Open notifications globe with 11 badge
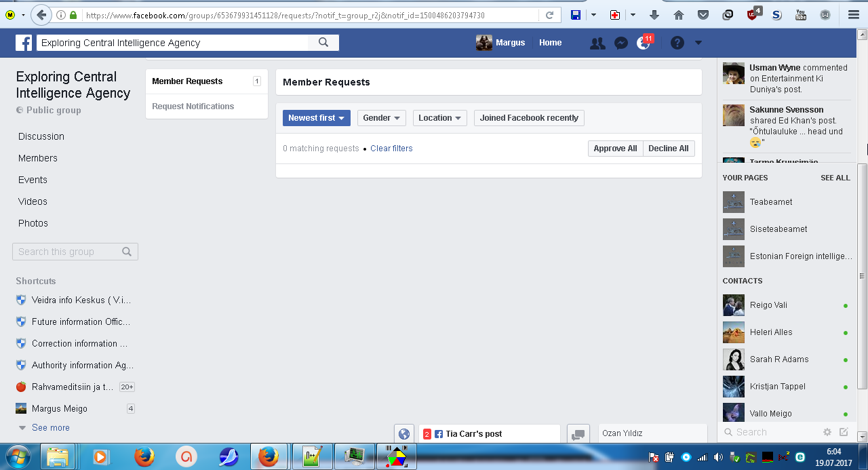Viewport: 868px width, 470px height. coord(644,43)
